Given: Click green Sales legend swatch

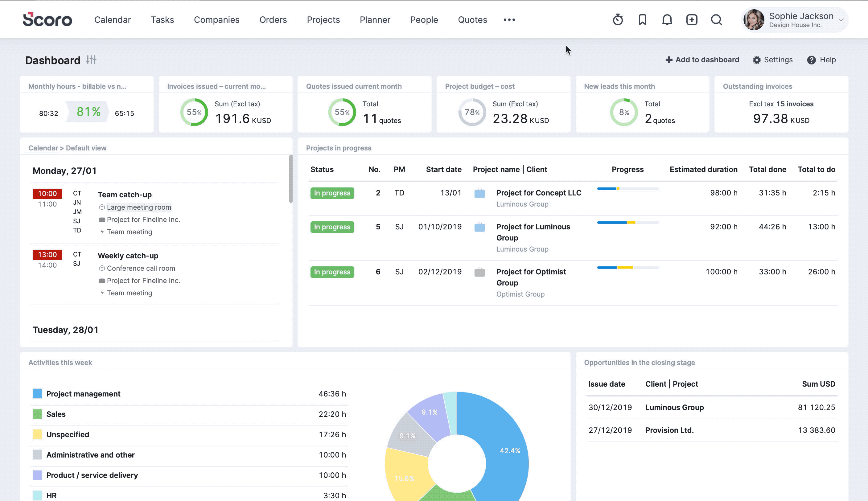Looking at the screenshot, I should pyautogui.click(x=37, y=414).
